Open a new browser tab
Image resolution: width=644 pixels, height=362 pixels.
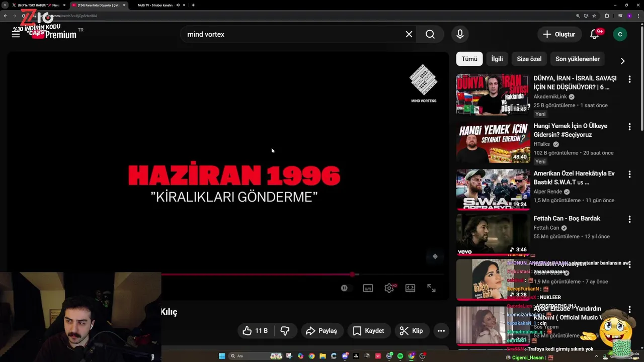[193, 5]
